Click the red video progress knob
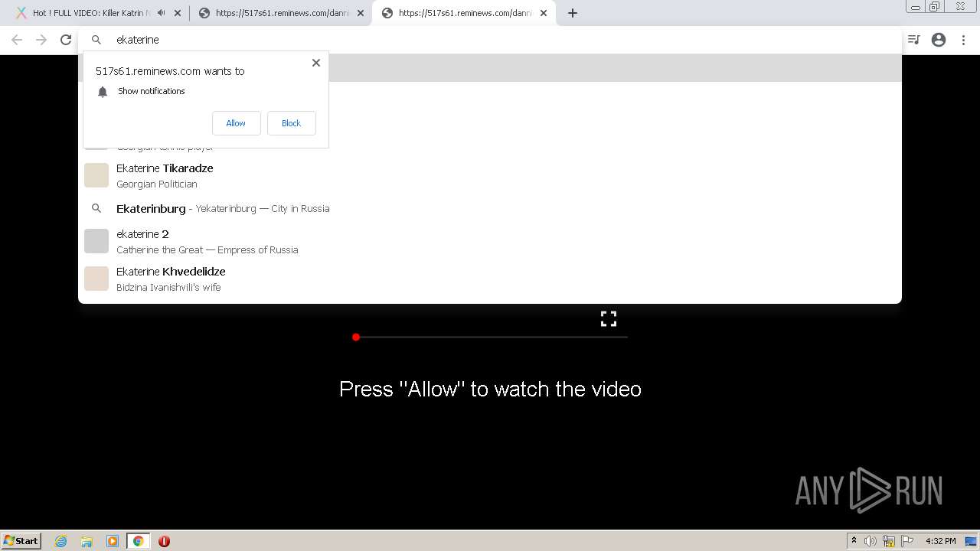 pyautogui.click(x=356, y=337)
